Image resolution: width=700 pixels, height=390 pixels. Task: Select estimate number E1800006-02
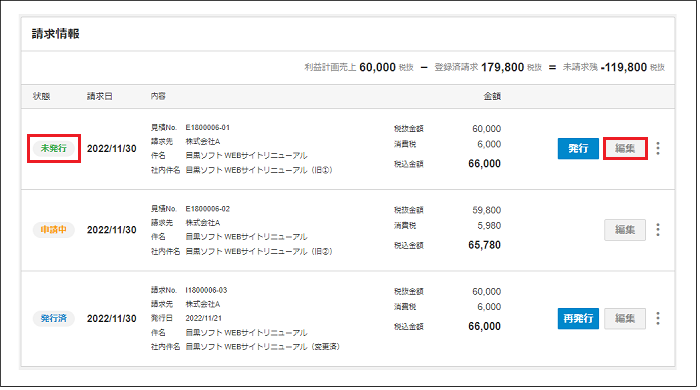pyautogui.click(x=208, y=209)
